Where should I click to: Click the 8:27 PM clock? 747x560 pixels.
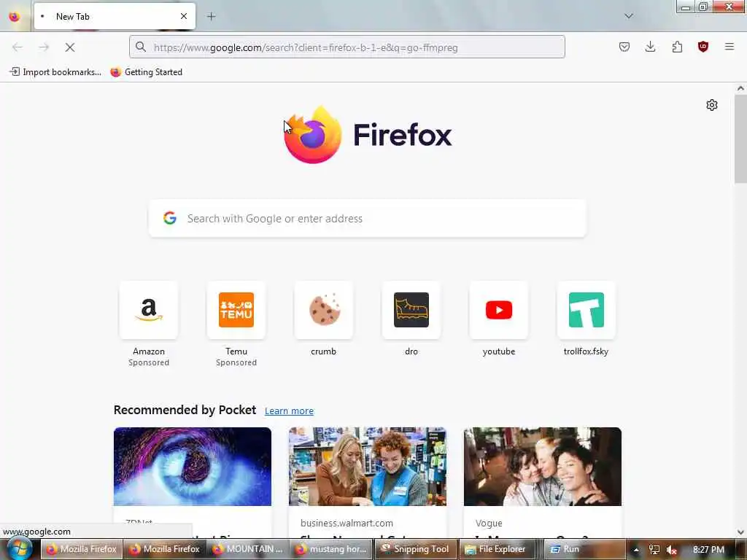click(x=708, y=549)
